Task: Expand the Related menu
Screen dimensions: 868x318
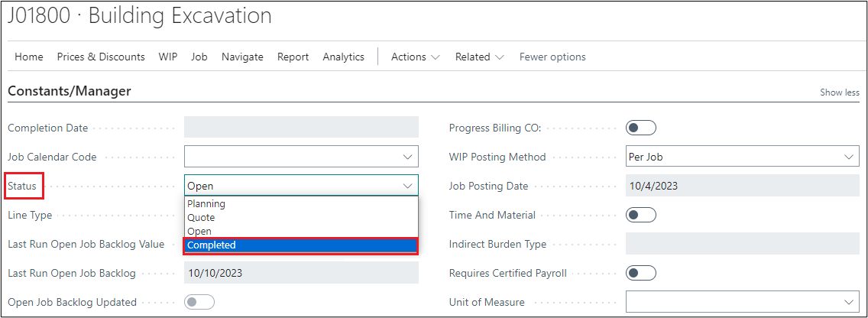Action: [x=479, y=57]
